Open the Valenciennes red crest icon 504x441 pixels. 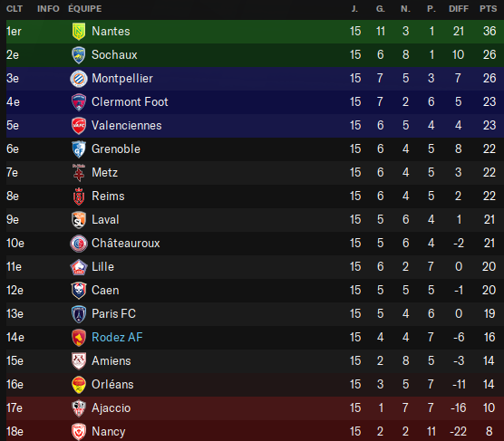pyautogui.click(x=79, y=126)
